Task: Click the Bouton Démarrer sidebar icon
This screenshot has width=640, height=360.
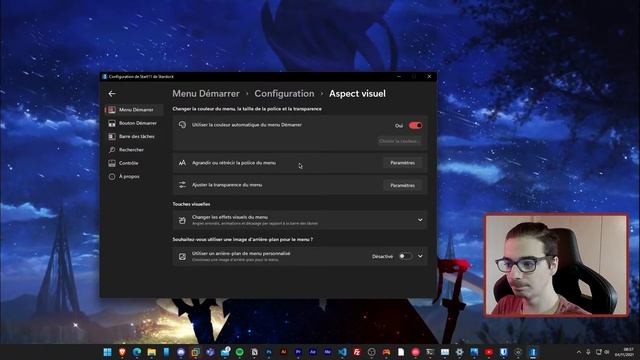Action: (x=112, y=123)
